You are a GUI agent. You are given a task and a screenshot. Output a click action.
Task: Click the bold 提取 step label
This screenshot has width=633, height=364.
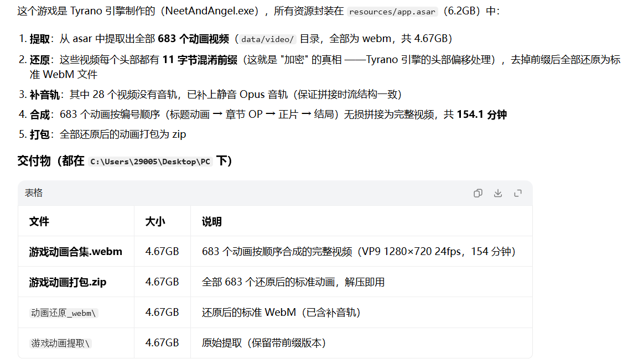(x=40, y=39)
